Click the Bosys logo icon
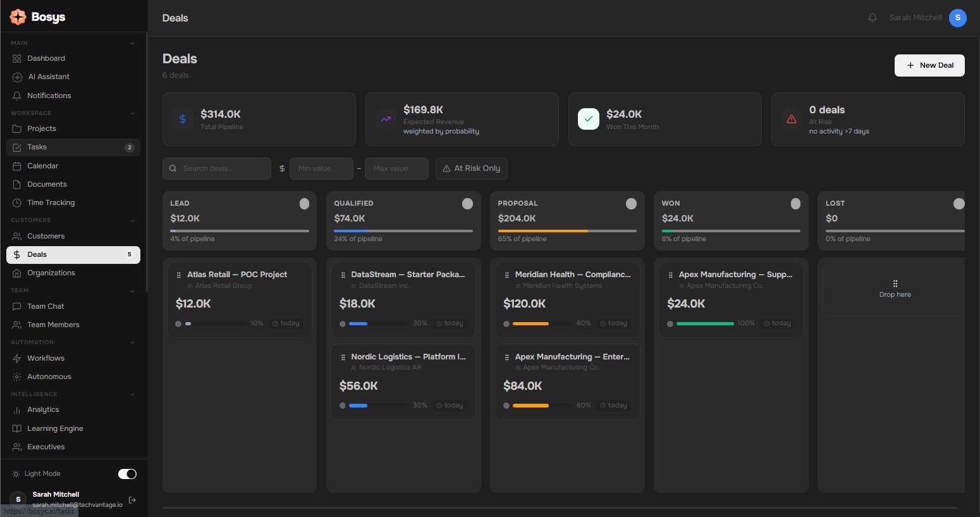The height and width of the screenshot is (517, 980). tap(18, 17)
